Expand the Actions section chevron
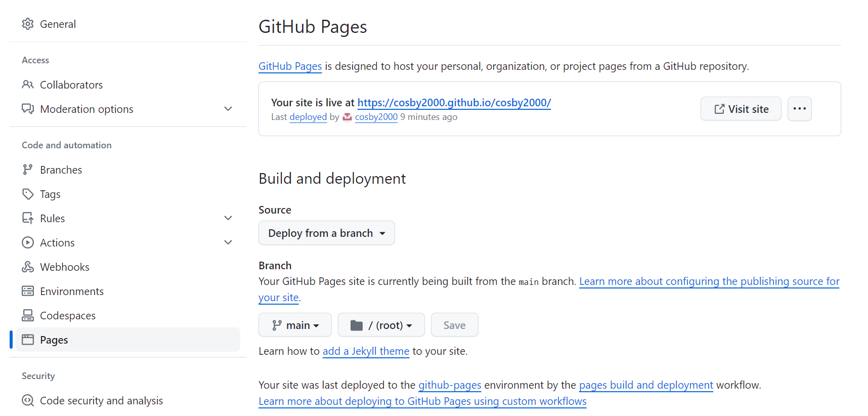The height and width of the screenshot is (416, 868). (228, 242)
